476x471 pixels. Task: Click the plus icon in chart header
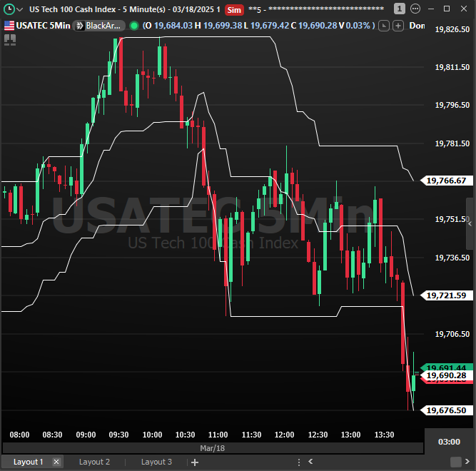tap(397, 26)
